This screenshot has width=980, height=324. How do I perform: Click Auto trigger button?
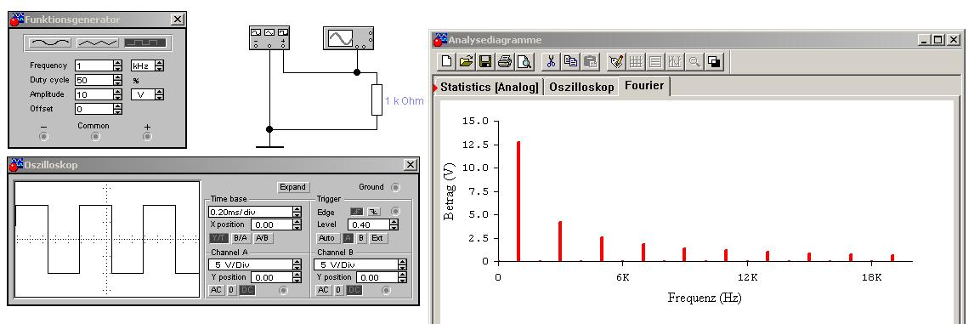[x=327, y=238]
